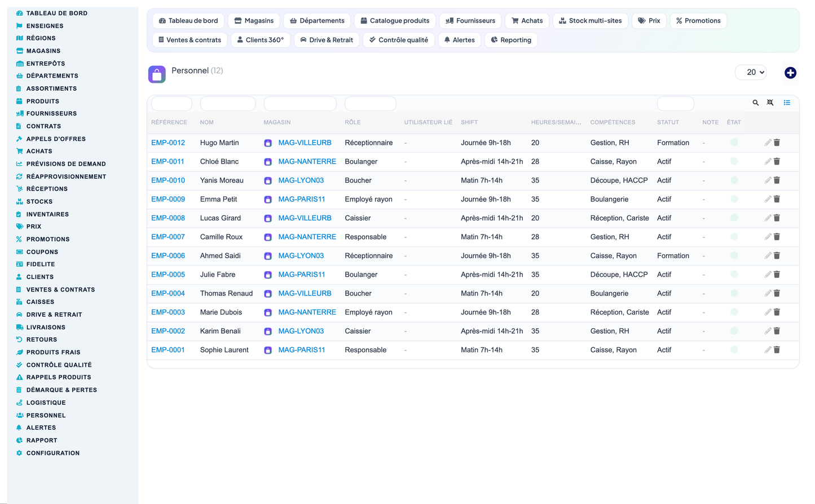The image size is (815, 504).
Task: Delete Yanis Moreau row trash icon
Action: [777, 180]
